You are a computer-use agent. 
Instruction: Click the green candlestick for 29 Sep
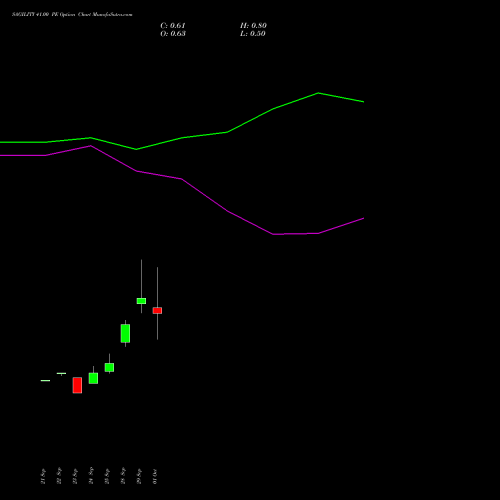[x=141, y=301]
